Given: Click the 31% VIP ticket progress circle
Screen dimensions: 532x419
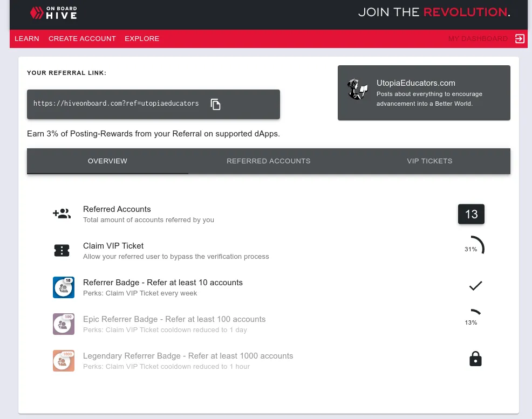Looking at the screenshot, I should click(471, 249).
